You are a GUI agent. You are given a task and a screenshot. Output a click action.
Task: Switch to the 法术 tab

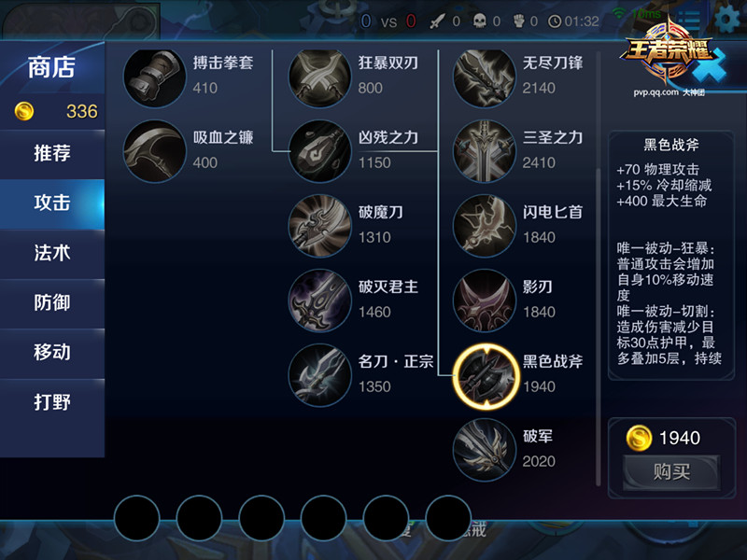pyautogui.click(x=52, y=253)
